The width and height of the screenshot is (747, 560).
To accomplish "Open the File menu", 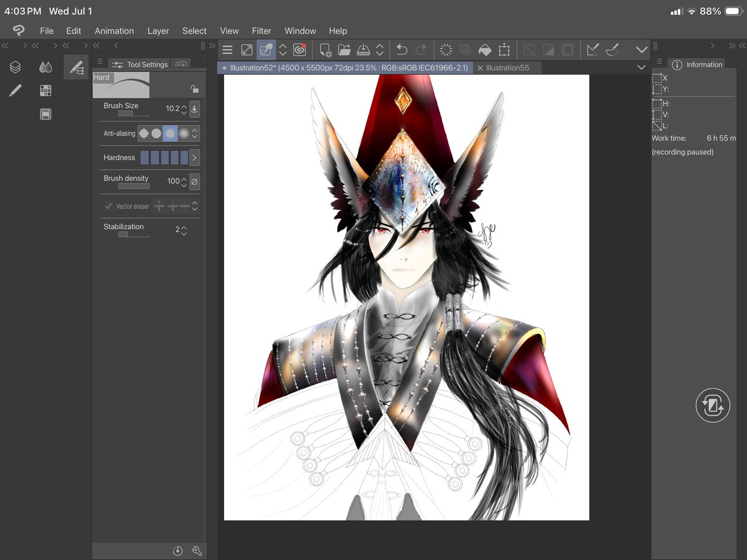I will click(x=47, y=30).
